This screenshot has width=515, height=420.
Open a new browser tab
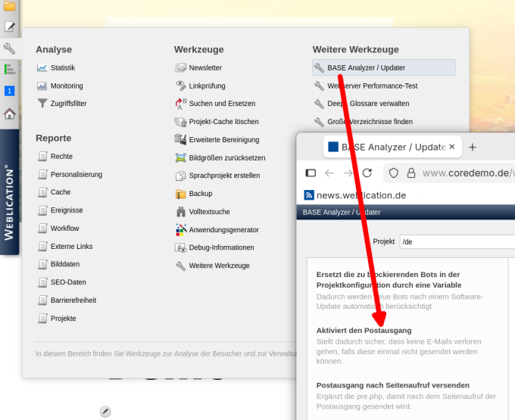(473, 147)
